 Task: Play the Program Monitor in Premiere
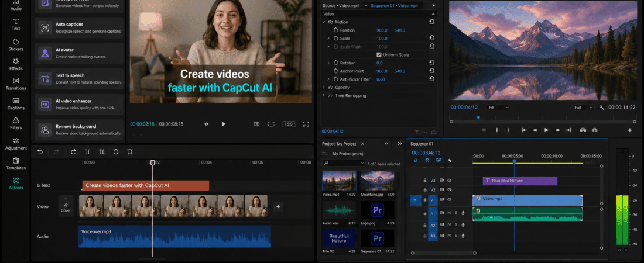tap(546, 130)
